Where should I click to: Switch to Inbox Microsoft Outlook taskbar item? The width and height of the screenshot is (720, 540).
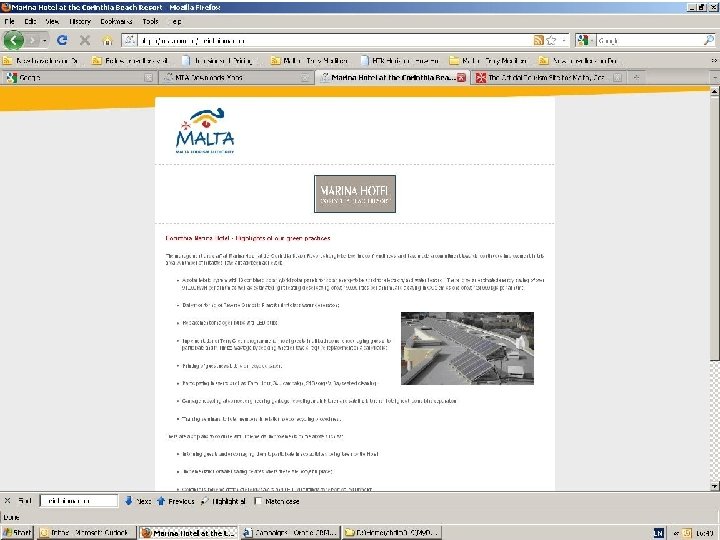(87, 533)
